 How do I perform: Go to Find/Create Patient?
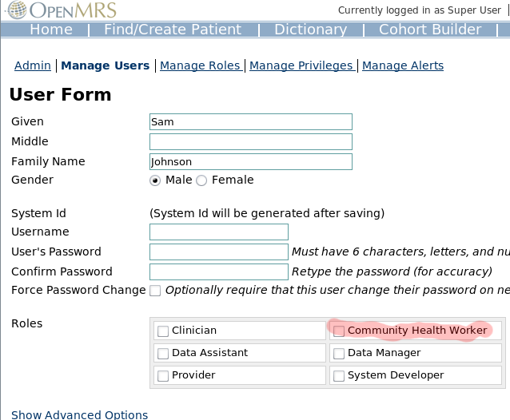tap(173, 30)
